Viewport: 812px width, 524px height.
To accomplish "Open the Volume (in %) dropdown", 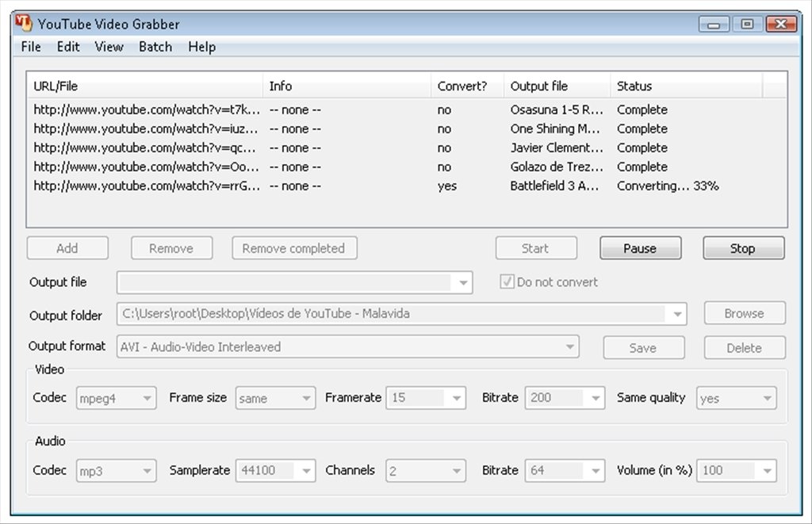I will click(x=767, y=471).
